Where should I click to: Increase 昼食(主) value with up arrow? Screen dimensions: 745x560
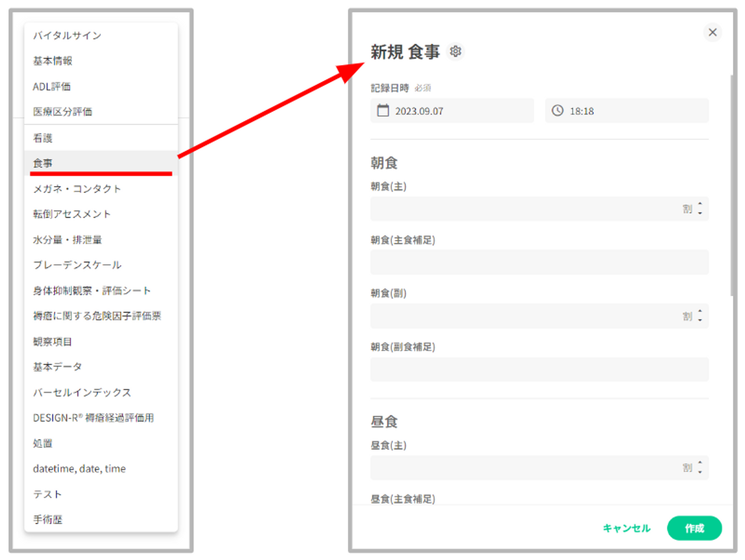coord(700,463)
